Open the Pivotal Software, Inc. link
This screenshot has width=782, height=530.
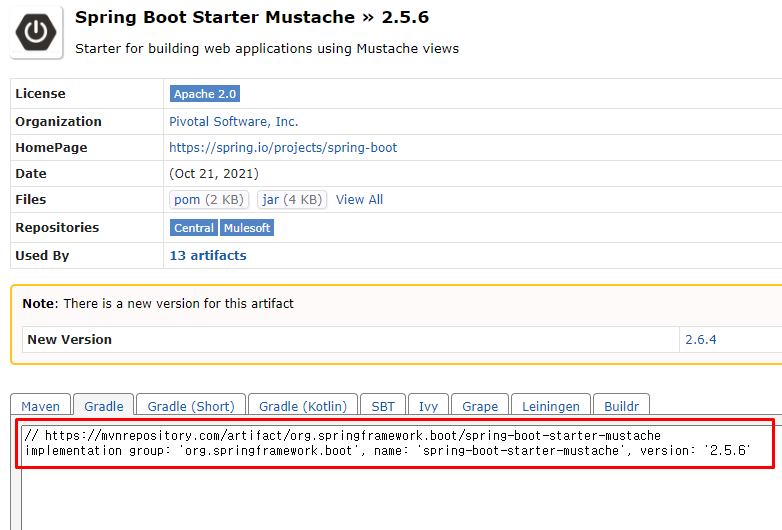coord(233,122)
